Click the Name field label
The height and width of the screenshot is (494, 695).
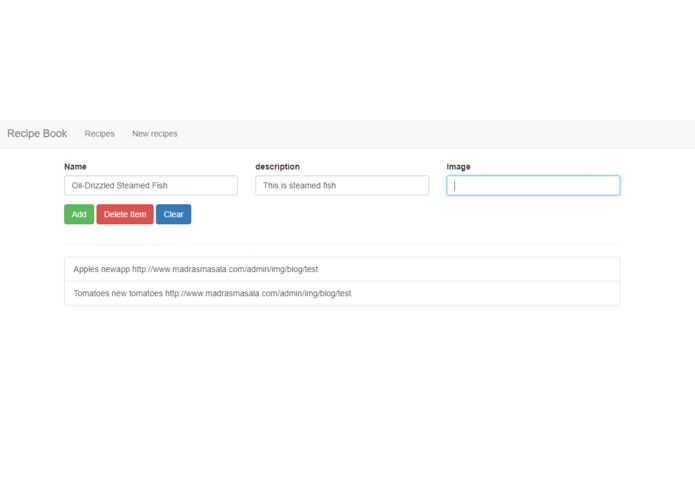coord(75,167)
